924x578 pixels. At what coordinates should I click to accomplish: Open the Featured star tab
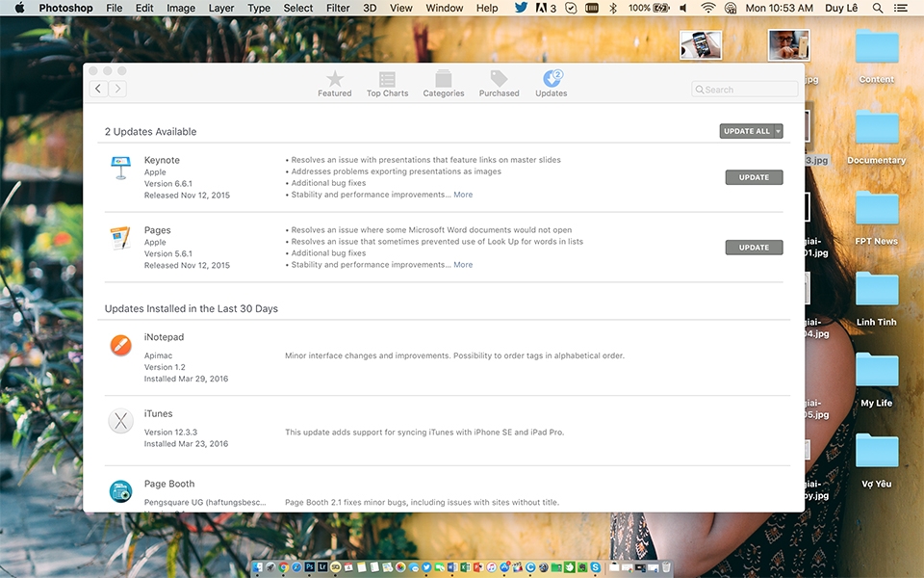335,84
